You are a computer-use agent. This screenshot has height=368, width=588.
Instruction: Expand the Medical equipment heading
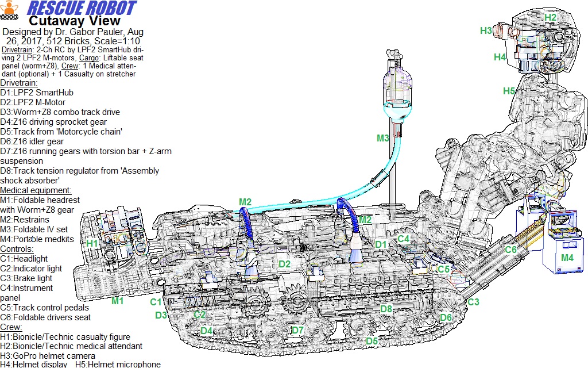[x=37, y=190]
